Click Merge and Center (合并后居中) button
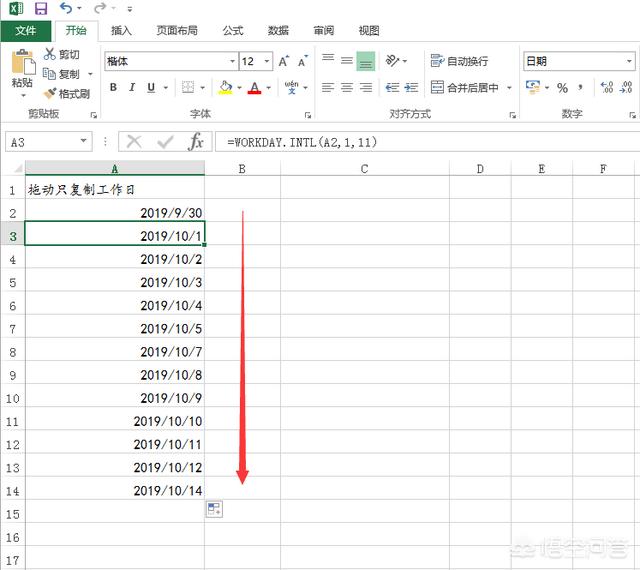 (x=466, y=88)
